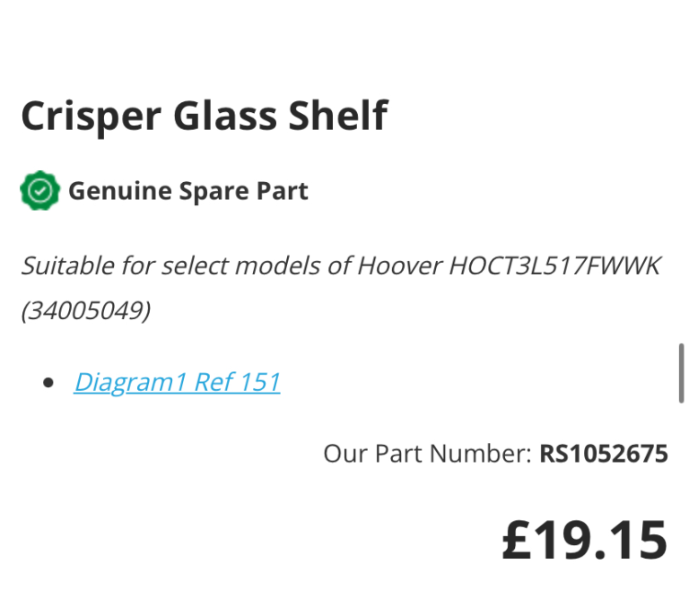Viewport: 689px width, 616px height.
Task: Click the vertical scrollbar thumb
Action: click(x=682, y=372)
